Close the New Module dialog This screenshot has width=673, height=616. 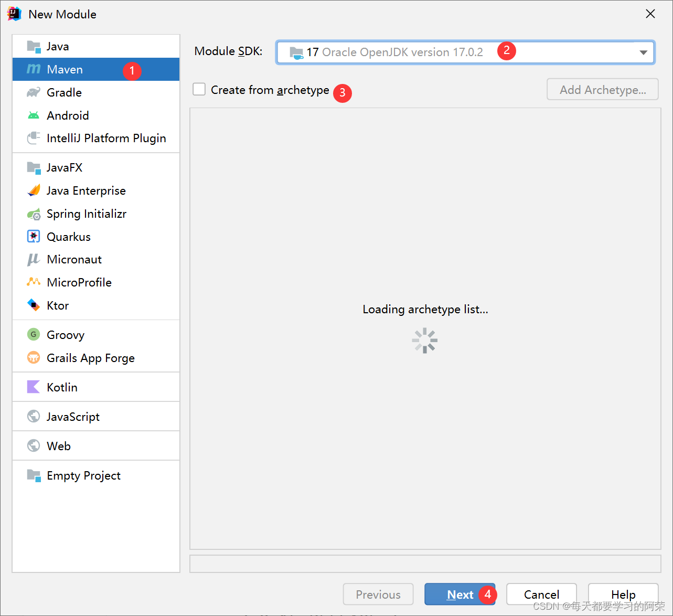click(650, 14)
